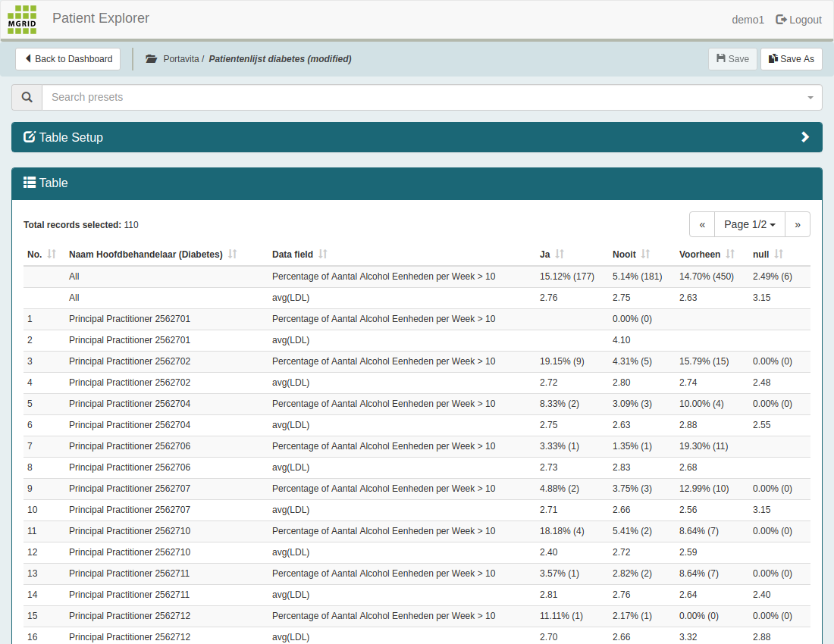This screenshot has height=644, width=834.
Task: Click the Voorheen column header label
Action: pos(700,255)
